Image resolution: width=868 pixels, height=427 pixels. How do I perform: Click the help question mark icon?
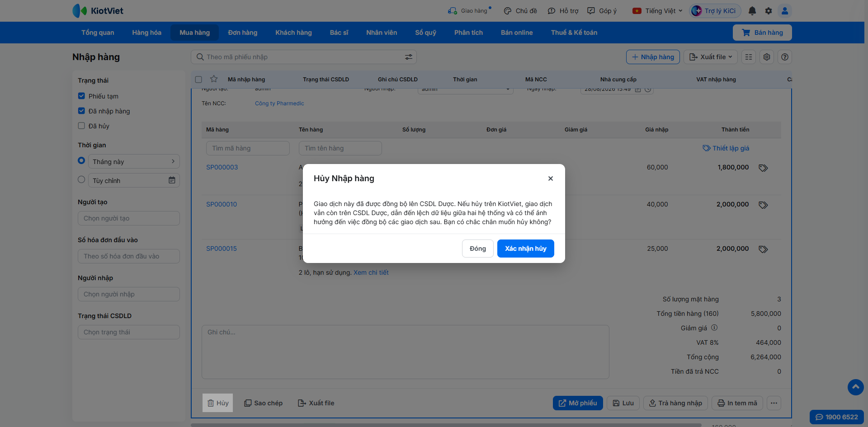[x=785, y=57]
